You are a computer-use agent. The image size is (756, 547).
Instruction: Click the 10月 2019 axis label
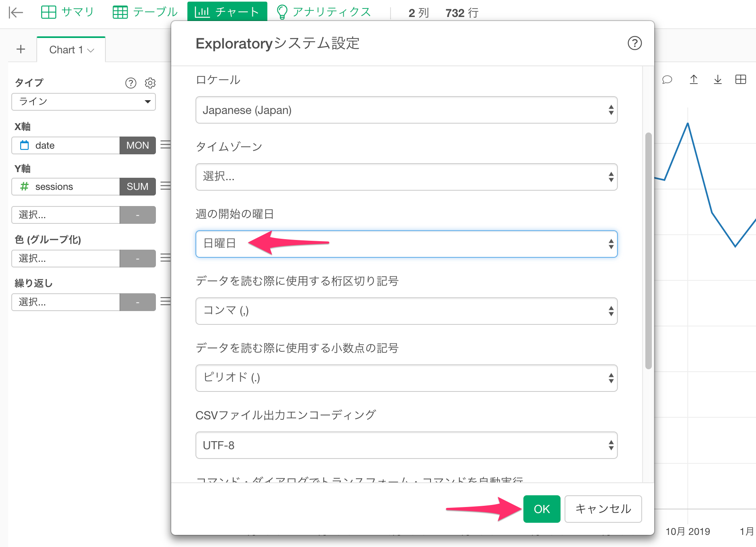coord(688,532)
